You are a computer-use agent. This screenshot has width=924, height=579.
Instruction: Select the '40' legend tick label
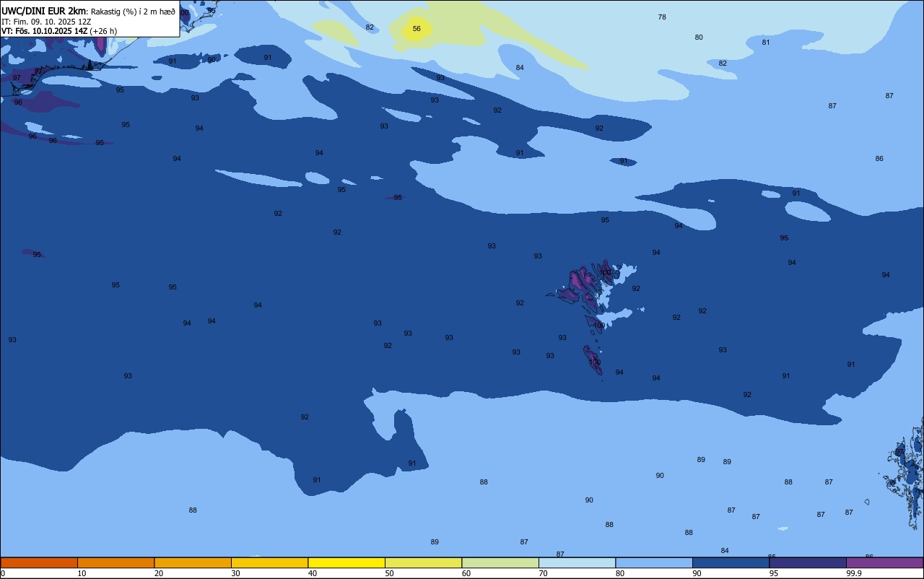(x=312, y=573)
